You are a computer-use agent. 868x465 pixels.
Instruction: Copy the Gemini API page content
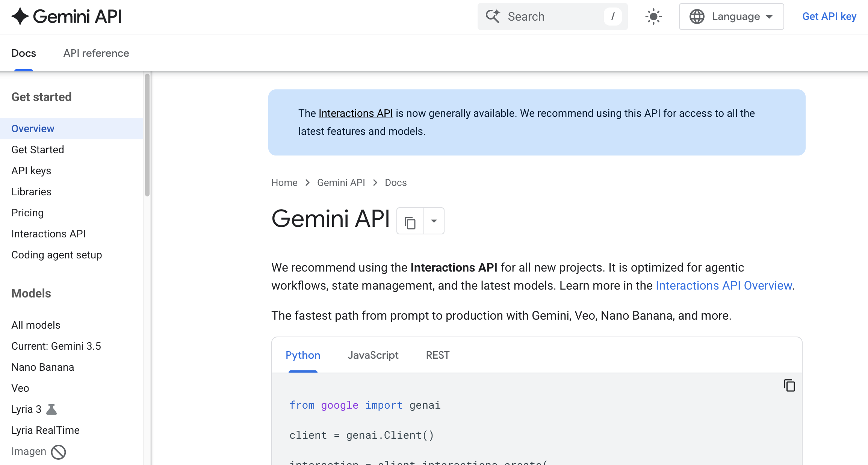[410, 221]
